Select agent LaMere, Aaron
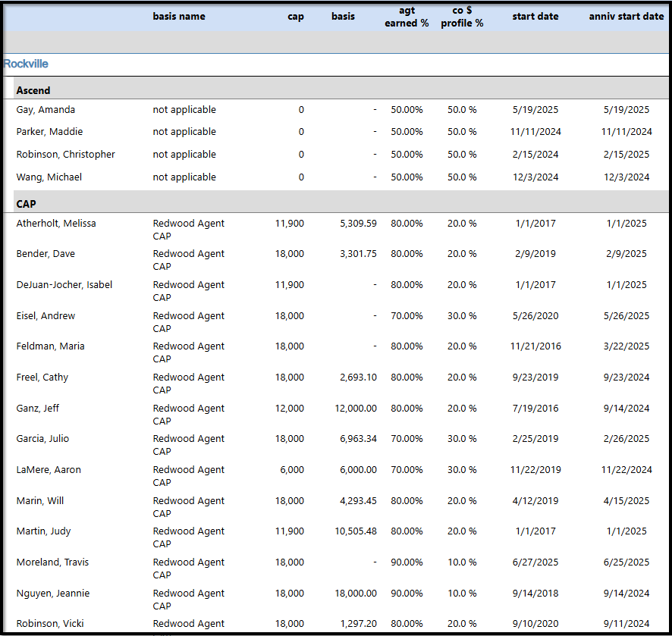The image size is (672, 636). 49,470
